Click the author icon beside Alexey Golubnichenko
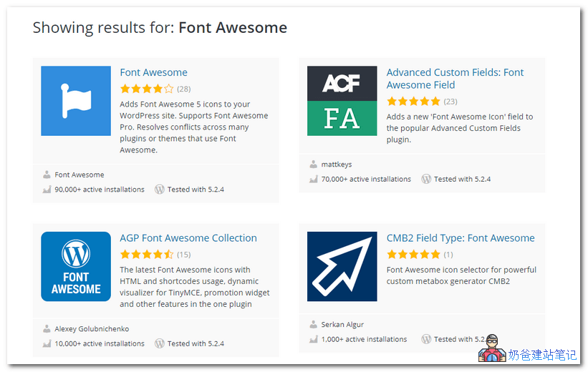 pyautogui.click(x=47, y=329)
